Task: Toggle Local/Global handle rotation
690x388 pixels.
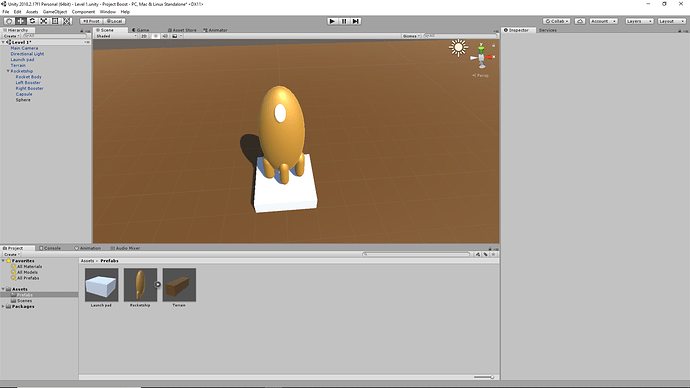Action: (x=114, y=21)
